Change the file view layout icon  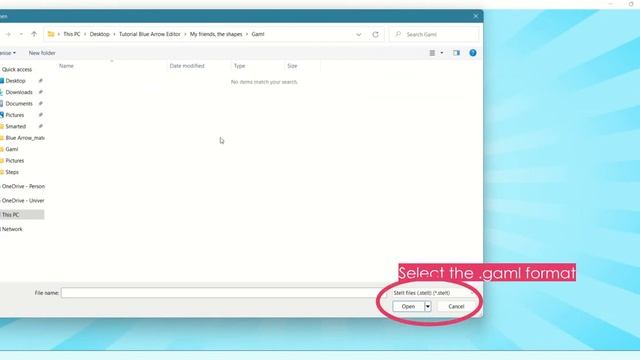pyautogui.click(x=432, y=53)
